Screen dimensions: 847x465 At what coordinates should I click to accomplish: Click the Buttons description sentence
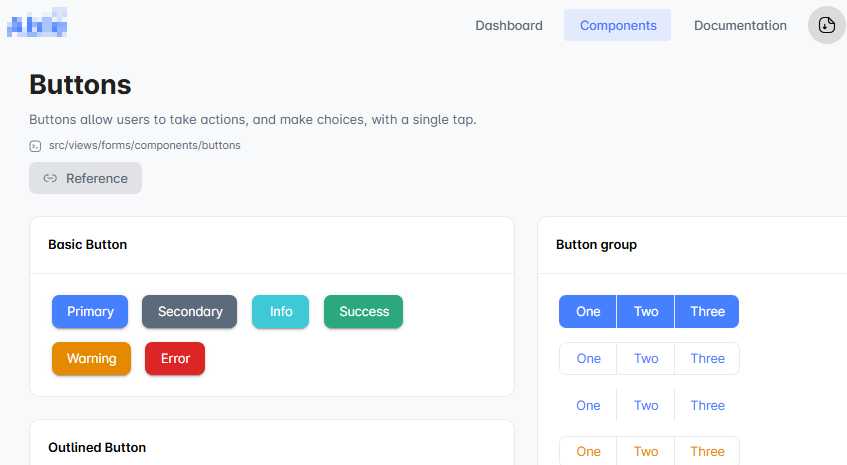253,119
